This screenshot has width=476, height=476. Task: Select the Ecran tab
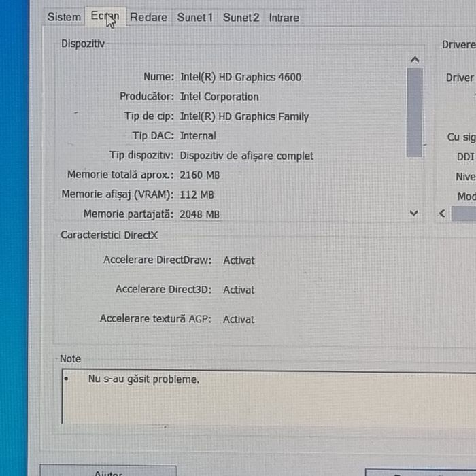(105, 16)
